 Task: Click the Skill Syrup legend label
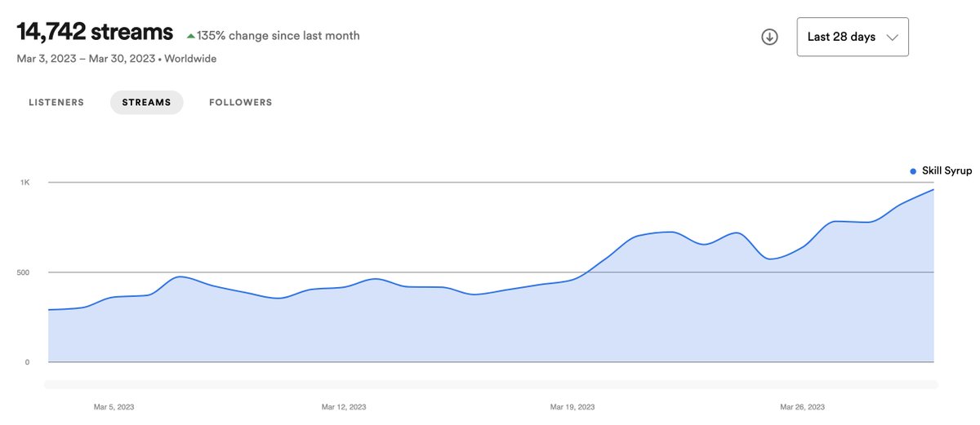tap(947, 170)
